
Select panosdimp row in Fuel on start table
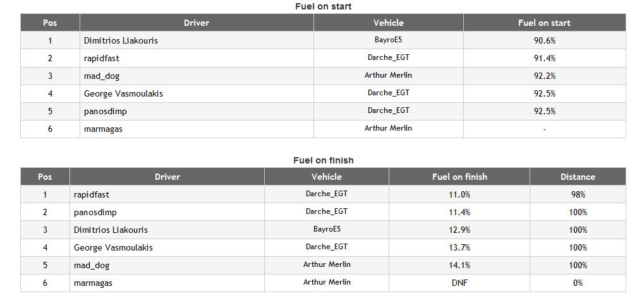pos(323,111)
